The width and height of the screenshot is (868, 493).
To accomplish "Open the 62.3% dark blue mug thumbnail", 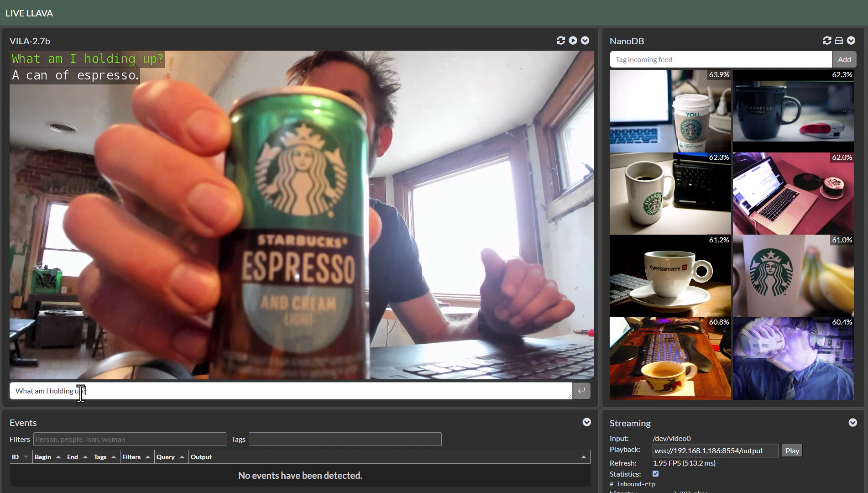I will coord(793,111).
